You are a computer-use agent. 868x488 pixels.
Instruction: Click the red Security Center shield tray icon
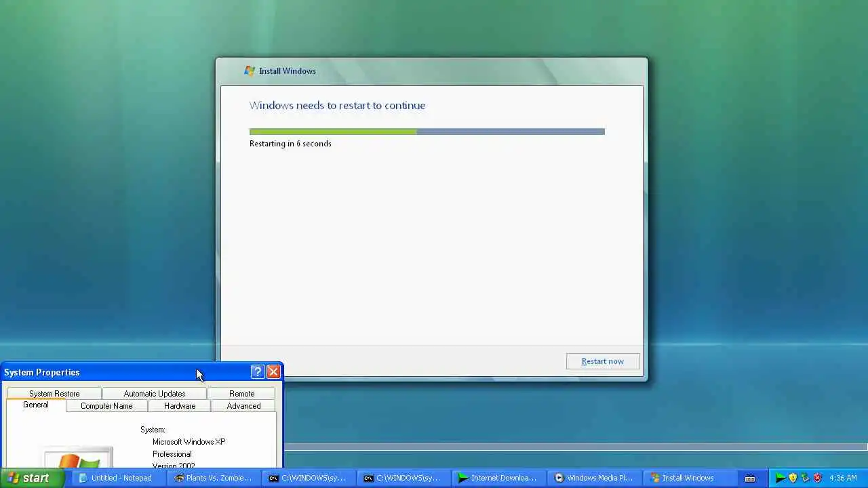[x=817, y=478]
